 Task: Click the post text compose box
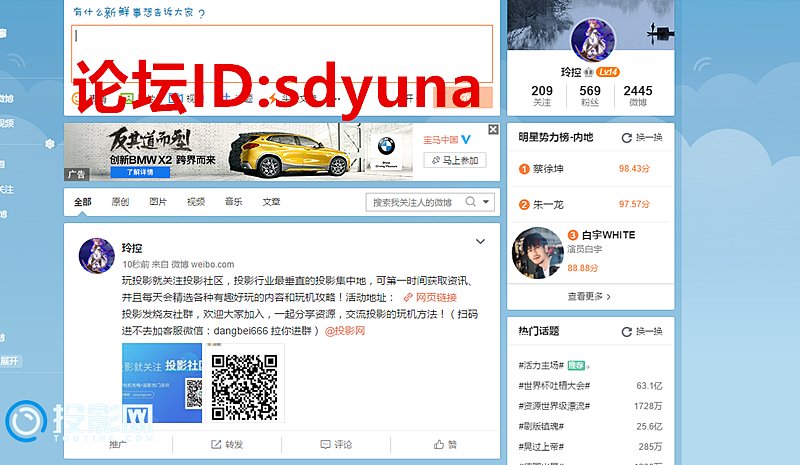282,54
